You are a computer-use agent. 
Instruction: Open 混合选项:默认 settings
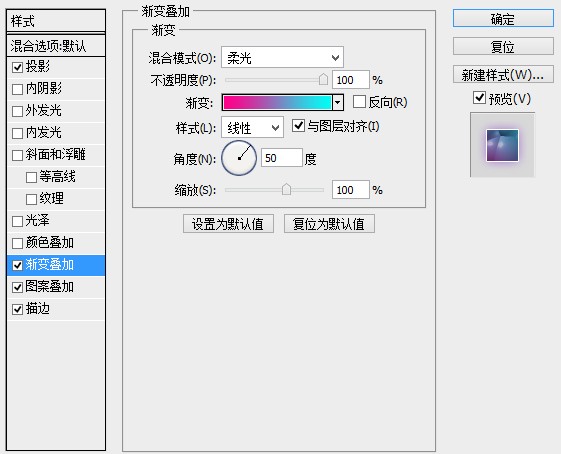56,46
